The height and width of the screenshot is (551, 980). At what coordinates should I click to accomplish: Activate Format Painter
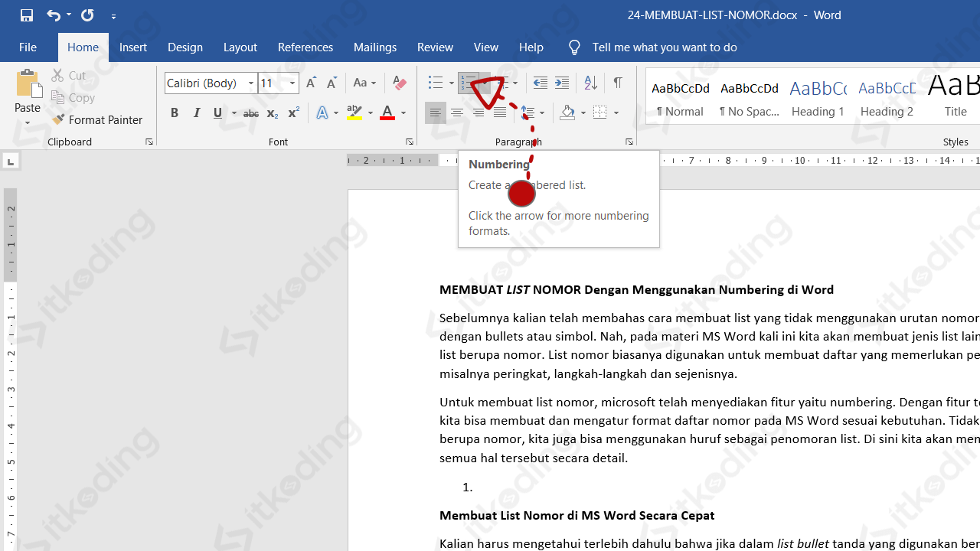point(98,119)
